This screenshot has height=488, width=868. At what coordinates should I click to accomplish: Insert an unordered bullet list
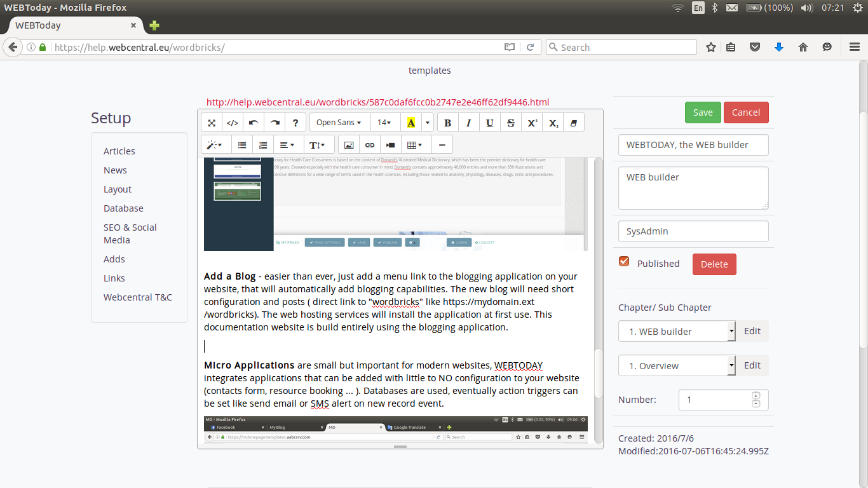pos(241,145)
